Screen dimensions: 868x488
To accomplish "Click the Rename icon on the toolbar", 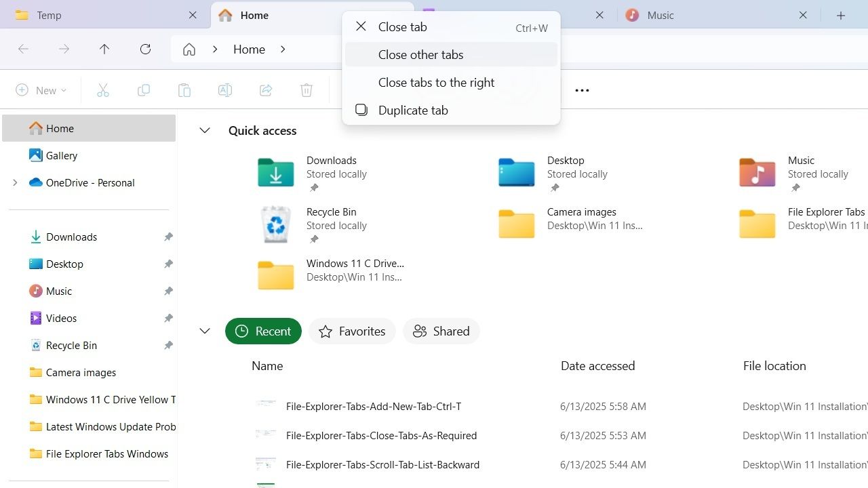I will 224,89.
